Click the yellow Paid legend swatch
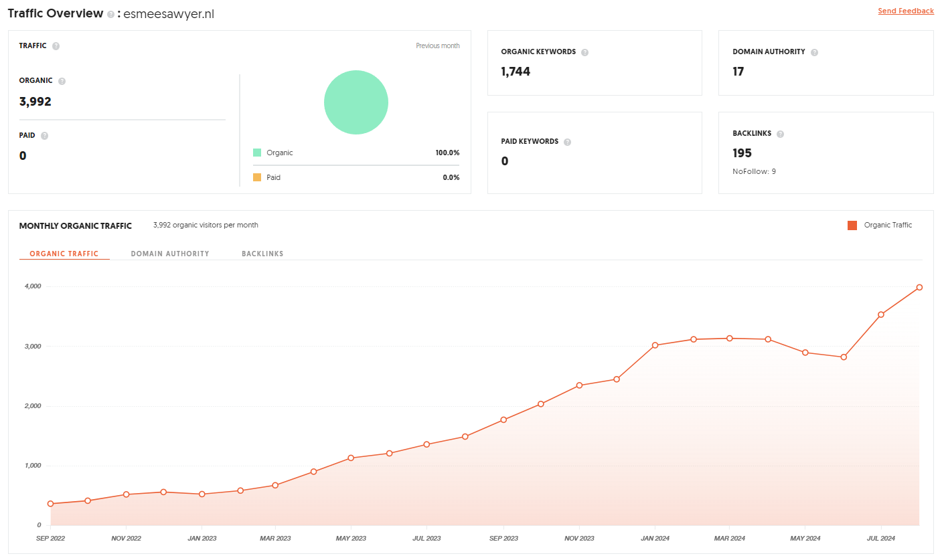 pyautogui.click(x=257, y=177)
